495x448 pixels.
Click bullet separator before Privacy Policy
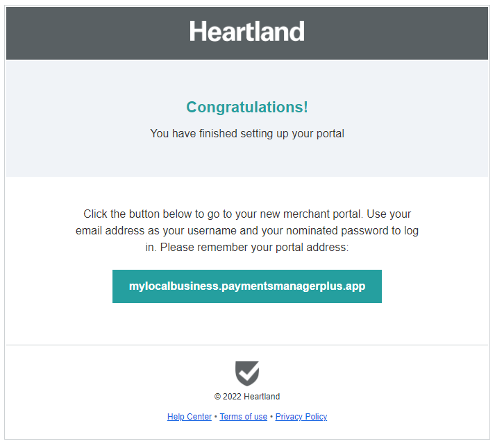pos(271,417)
